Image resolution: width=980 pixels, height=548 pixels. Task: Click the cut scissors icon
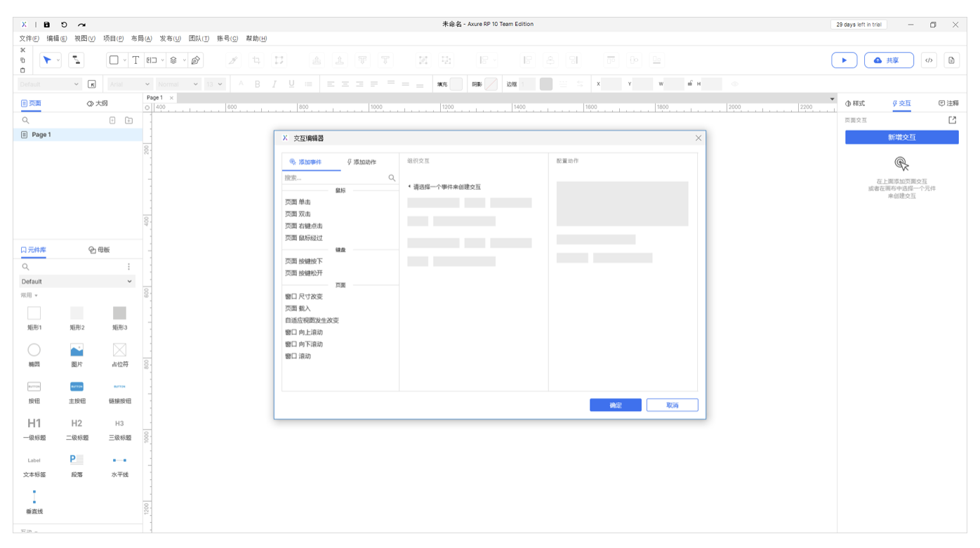pyautogui.click(x=22, y=50)
